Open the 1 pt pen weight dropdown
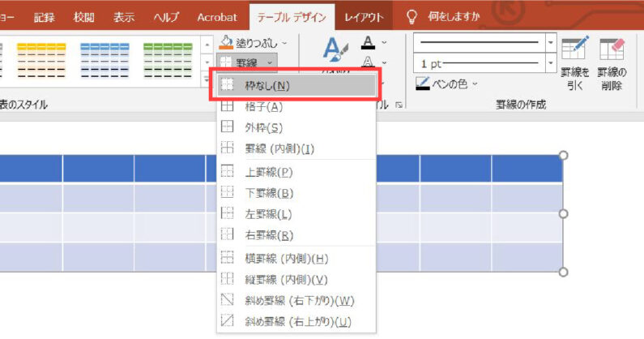Screen dimensions: 644x339 point(551,64)
